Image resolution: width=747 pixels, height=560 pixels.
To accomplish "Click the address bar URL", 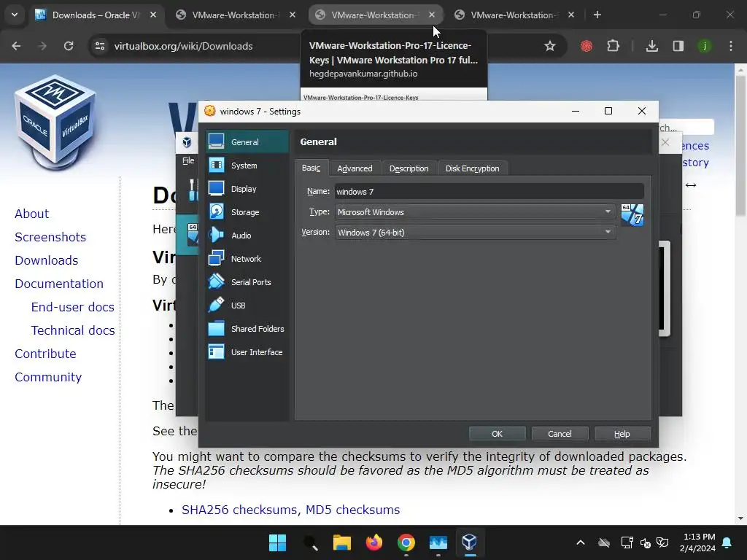I will pos(183,46).
